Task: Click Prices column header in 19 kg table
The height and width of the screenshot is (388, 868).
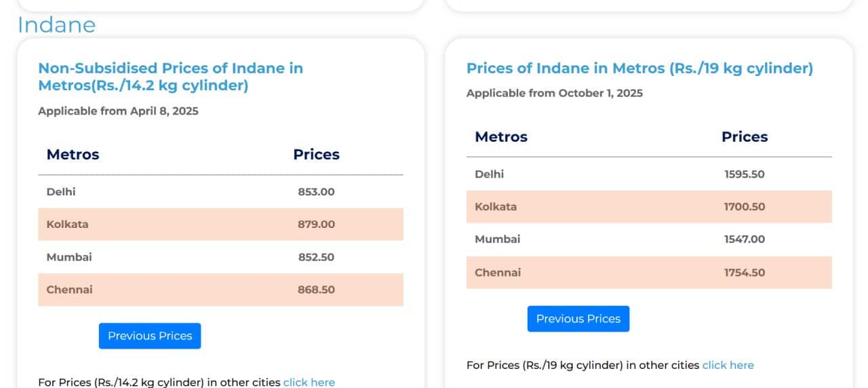Action: 745,137
